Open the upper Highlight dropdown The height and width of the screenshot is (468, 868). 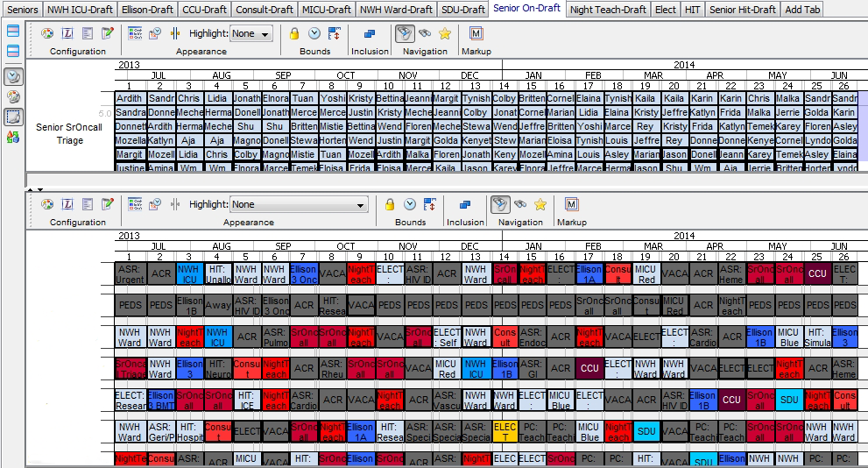point(251,33)
